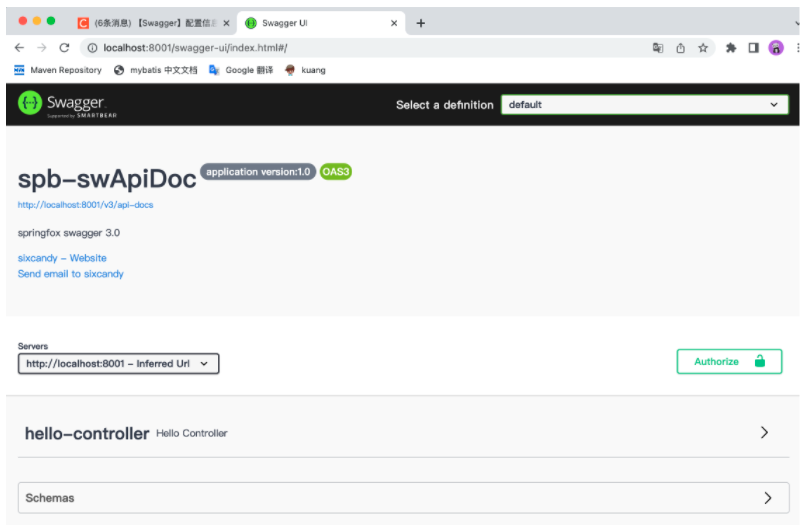Expand the hello-controller section
Screen dimensions: 807x531
click(x=403, y=433)
